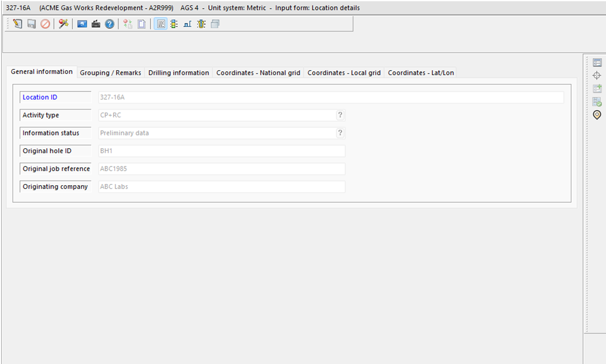The width and height of the screenshot is (606, 364).
Task: Switch to Grouping / Remarks tab
Action: pyautogui.click(x=110, y=73)
